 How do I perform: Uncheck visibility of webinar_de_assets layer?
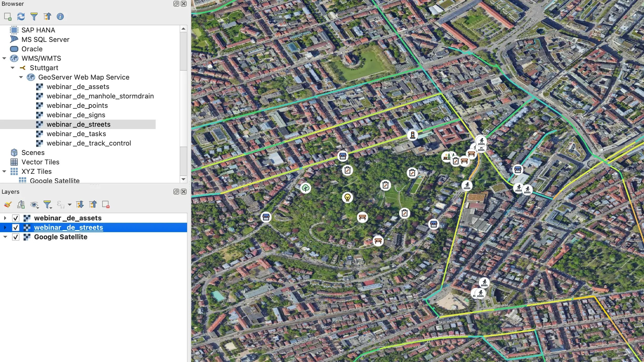point(16,218)
